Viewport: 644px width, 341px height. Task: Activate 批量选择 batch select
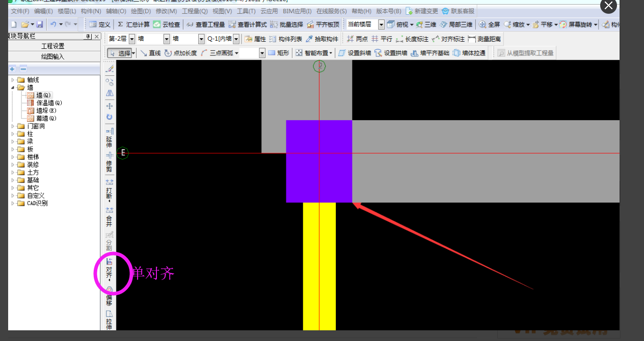(x=287, y=24)
